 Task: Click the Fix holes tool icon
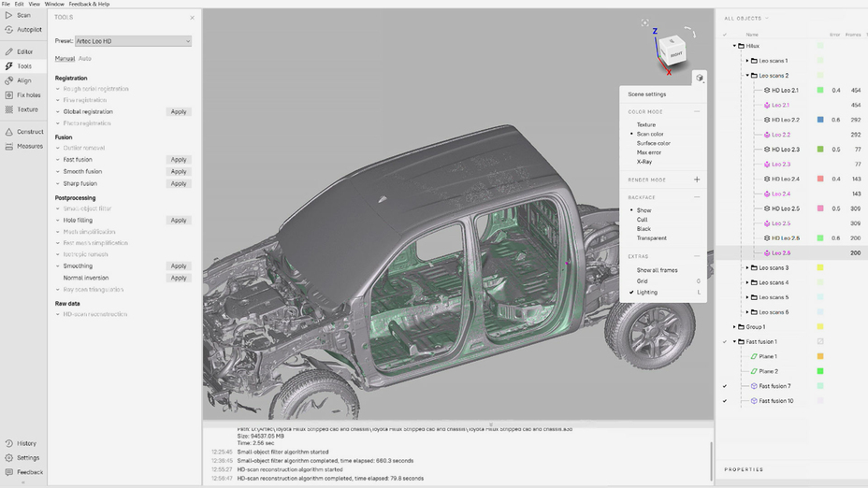pyautogui.click(x=8, y=95)
